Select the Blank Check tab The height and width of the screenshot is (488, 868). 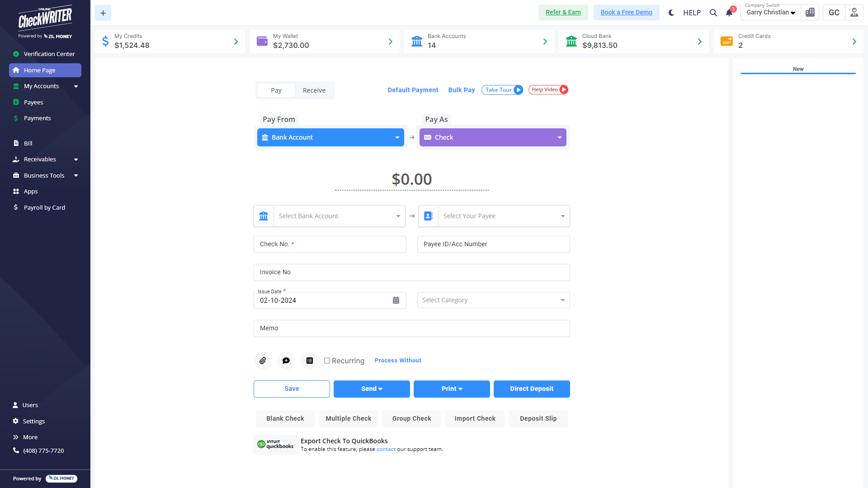point(285,418)
